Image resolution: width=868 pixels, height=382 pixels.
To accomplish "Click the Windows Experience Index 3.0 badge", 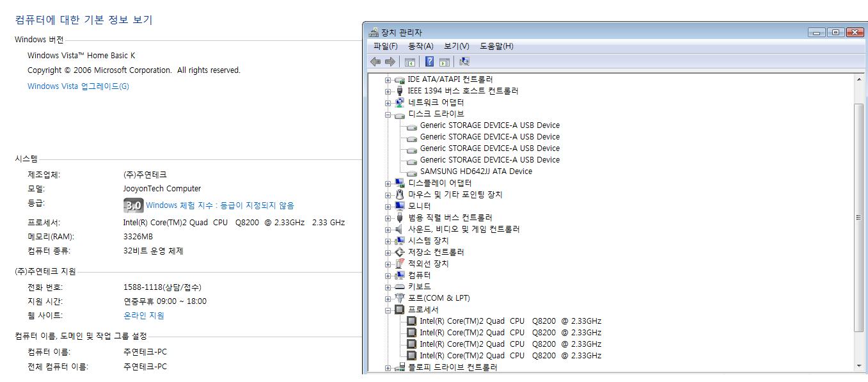I will tap(132, 205).
